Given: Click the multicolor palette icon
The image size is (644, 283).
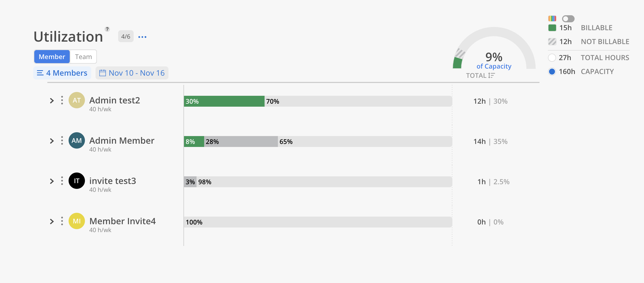Looking at the screenshot, I should click(x=552, y=19).
